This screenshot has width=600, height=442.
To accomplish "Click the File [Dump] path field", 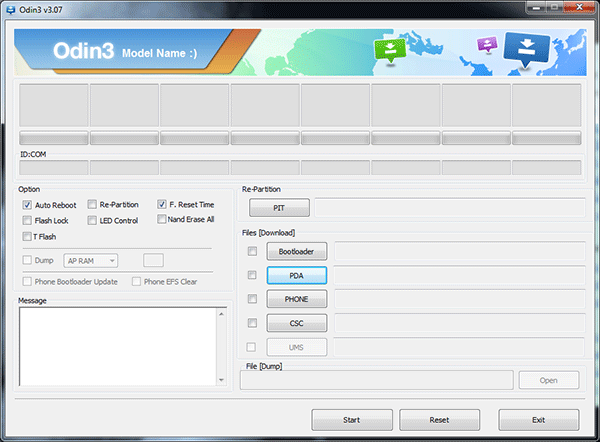I will click(x=377, y=380).
